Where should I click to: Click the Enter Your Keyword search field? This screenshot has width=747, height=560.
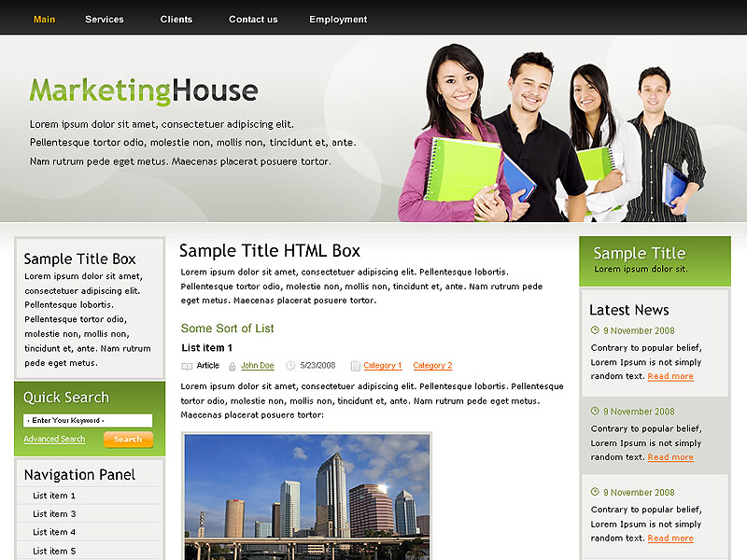(x=88, y=421)
